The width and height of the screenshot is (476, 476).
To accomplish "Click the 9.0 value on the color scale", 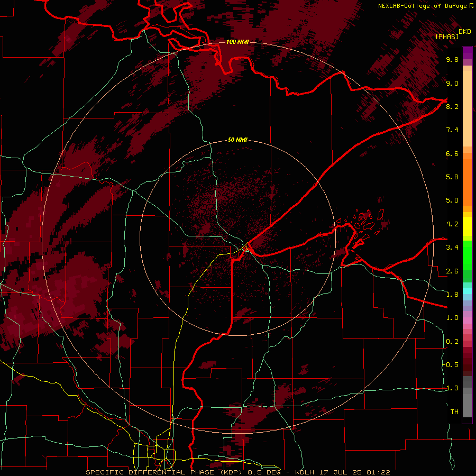I will [452, 83].
